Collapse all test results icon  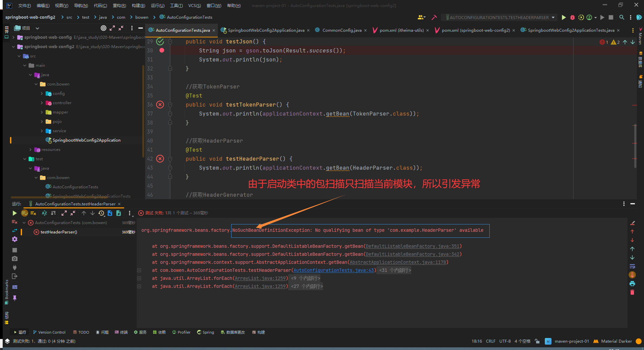(73, 213)
